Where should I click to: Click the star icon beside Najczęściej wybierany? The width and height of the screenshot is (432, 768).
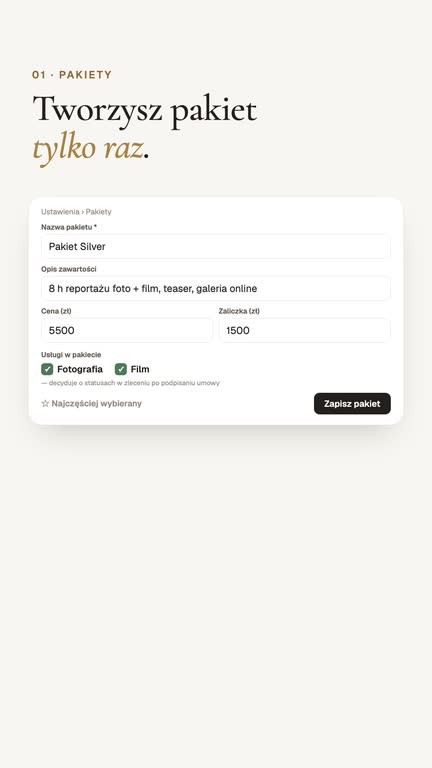[46, 404]
